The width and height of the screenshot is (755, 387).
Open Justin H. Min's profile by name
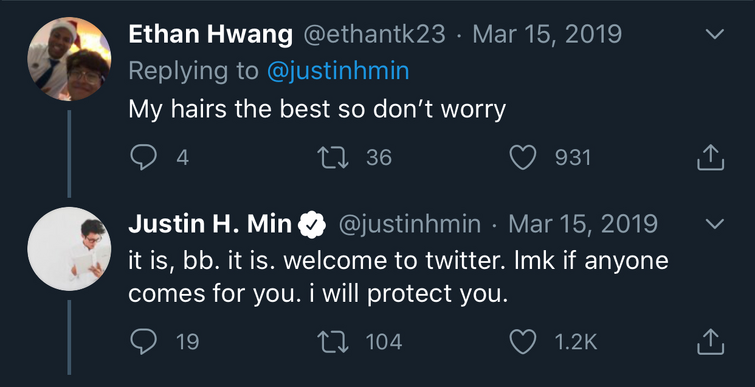tap(210, 224)
